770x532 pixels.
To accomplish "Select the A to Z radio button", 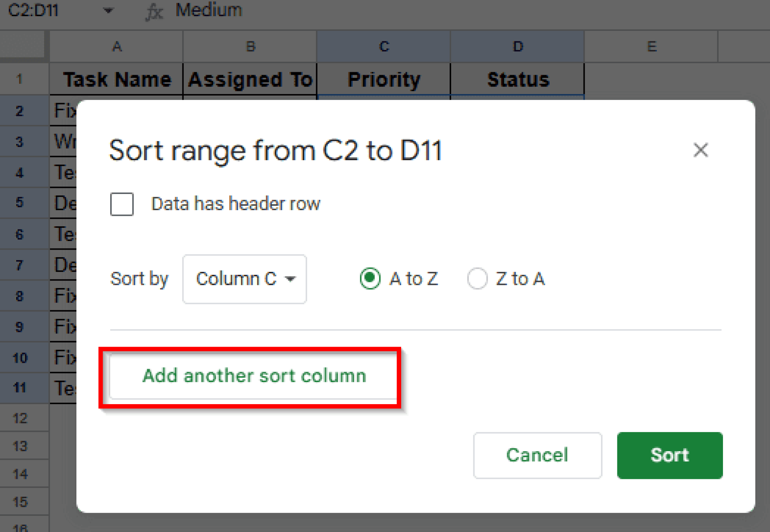I will coord(370,279).
